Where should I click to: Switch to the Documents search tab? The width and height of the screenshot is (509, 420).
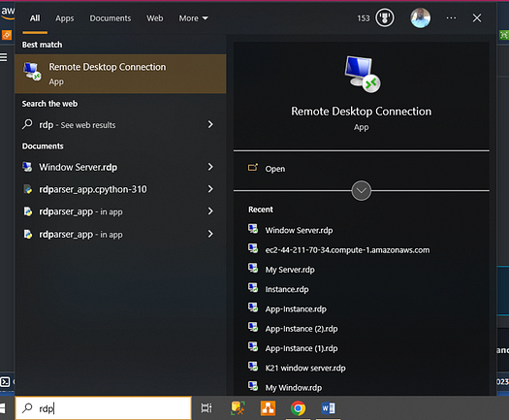tap(111, 18)
